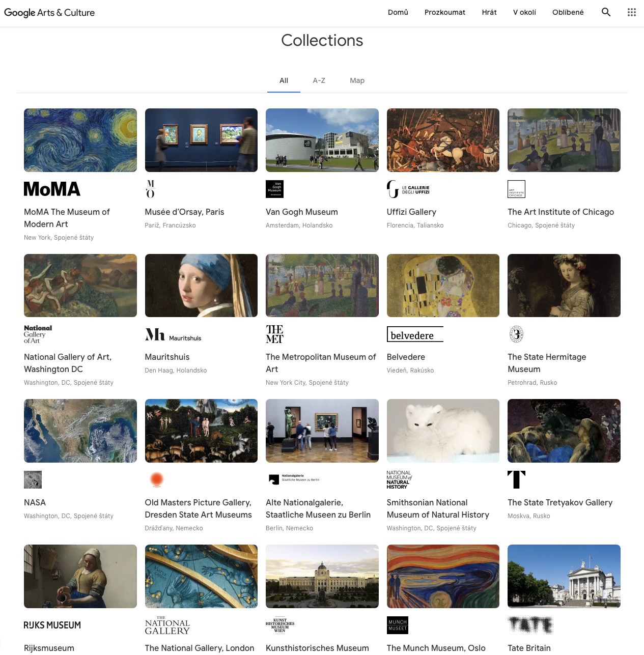Open the Van Gogh Museum title link
Viewport: 644px width, 655px height.
[x=302, y=212]
